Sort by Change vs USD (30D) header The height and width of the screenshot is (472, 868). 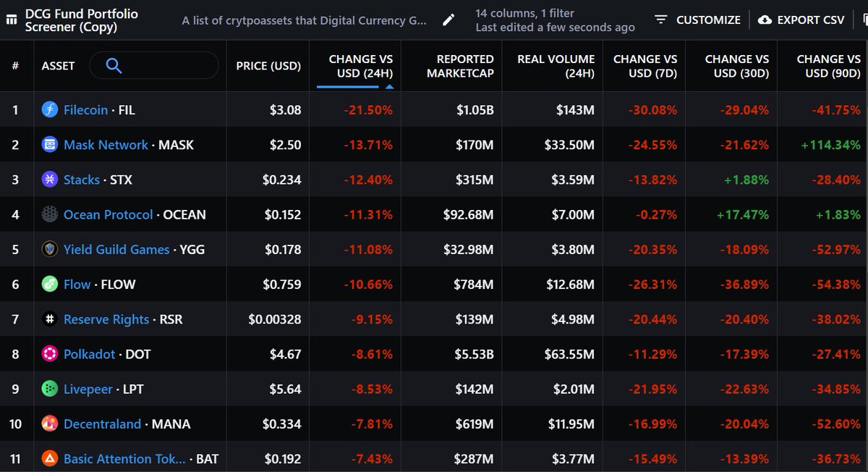[736, 65]
